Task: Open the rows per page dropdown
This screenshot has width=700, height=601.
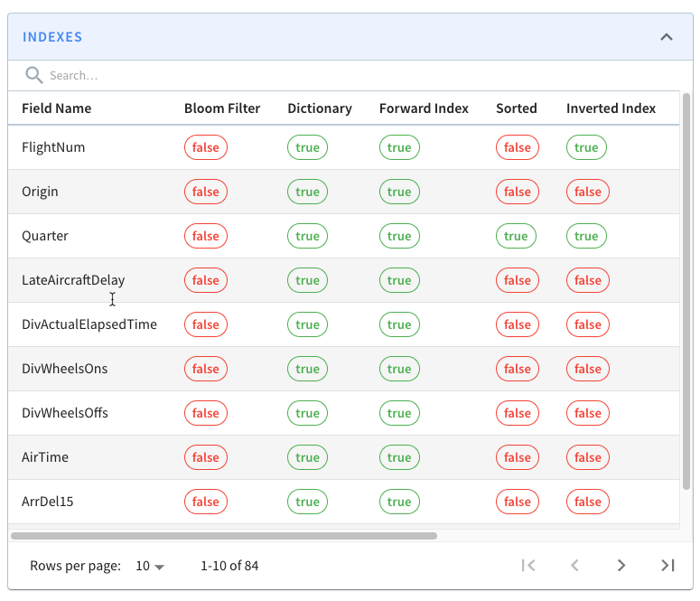Action: coord(150,566)
